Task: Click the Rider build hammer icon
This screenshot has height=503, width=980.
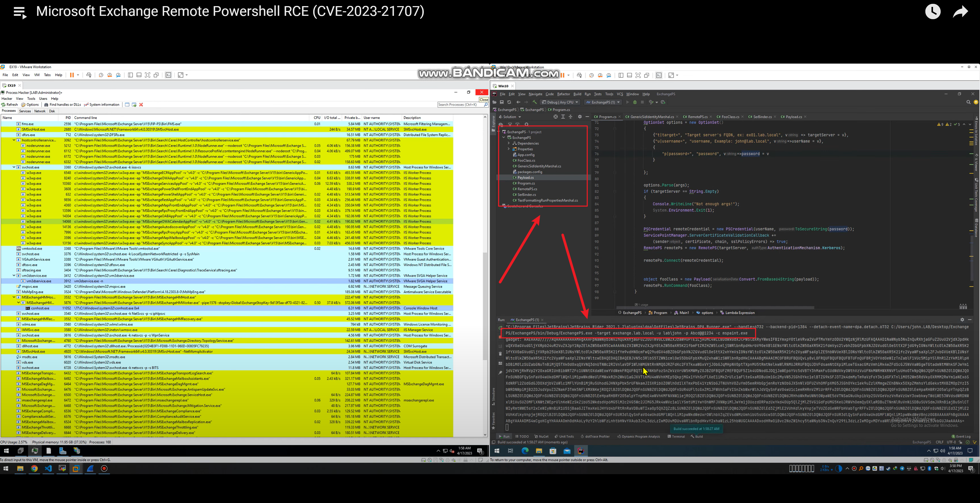Action: [535, 102]
